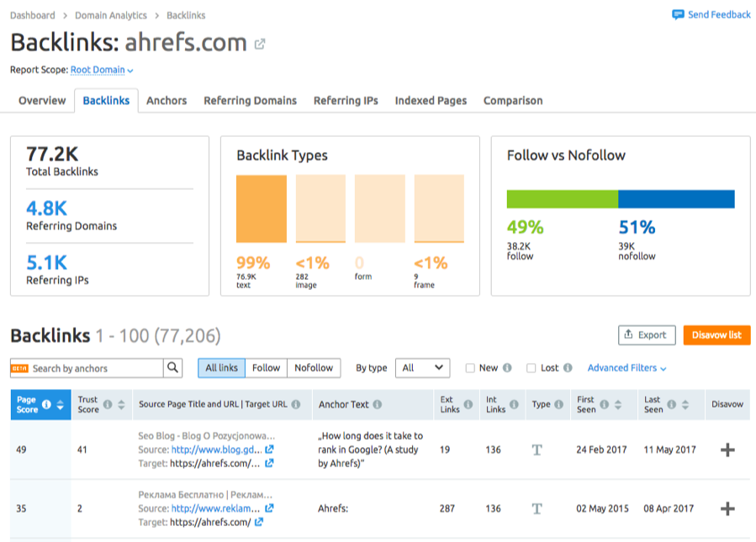Open the www.blog.gd source external link icon
Image resolution: width=756 pixels, height=542 pixels.
(269, 449)
